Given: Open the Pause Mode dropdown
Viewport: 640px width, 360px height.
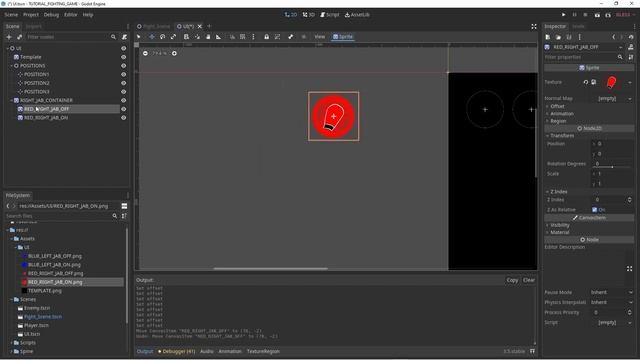Looking at the screenshot, I should pyautogui.click(x=612, y=292).
